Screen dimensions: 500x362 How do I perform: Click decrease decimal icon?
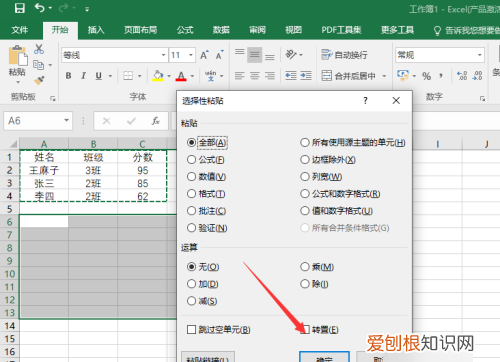tap(477, 76)
